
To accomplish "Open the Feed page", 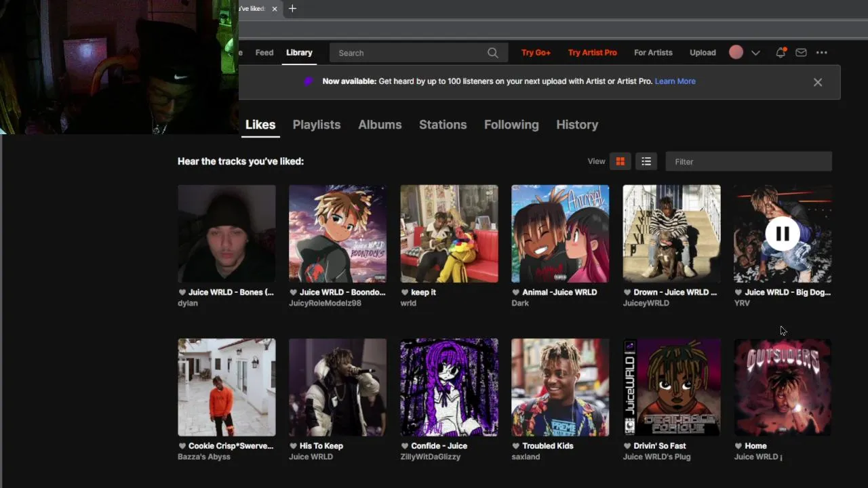I will pyautogui.click(x=264, y=53).
